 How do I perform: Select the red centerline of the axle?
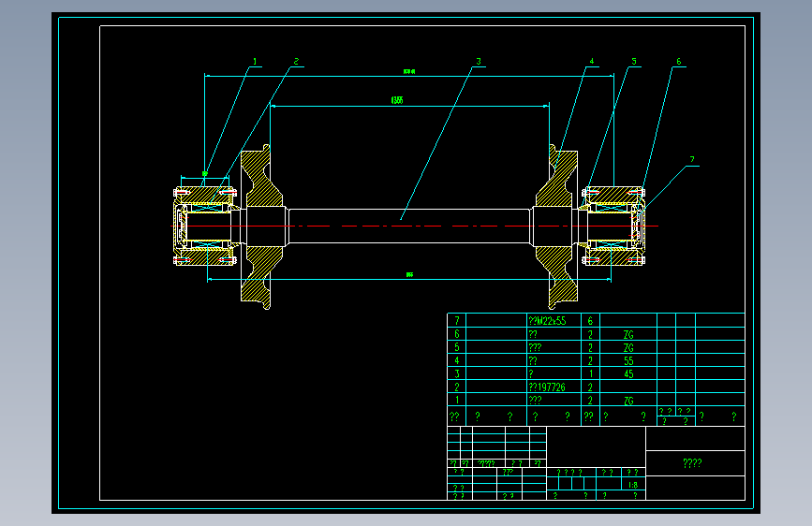(x=414, y=226)
